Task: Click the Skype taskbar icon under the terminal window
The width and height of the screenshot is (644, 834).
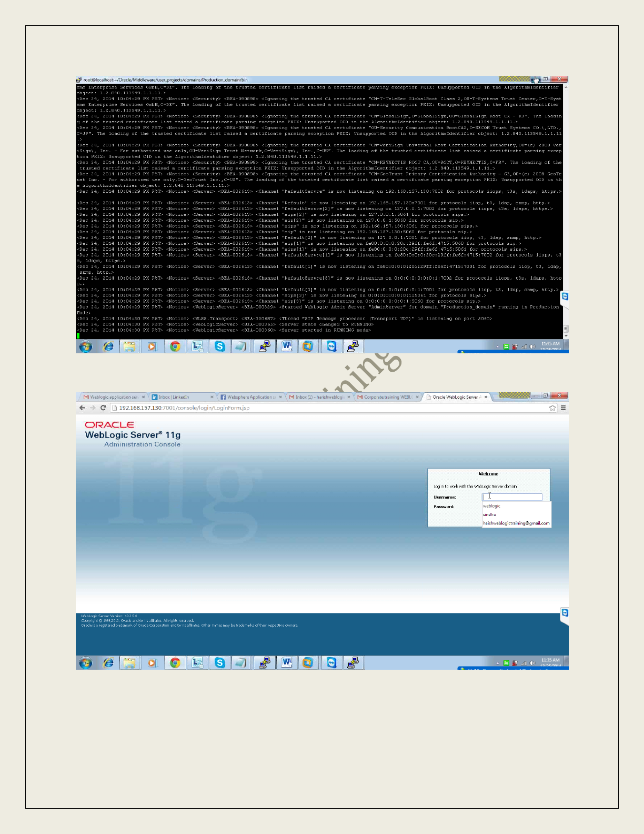Action: pos(220,346)
